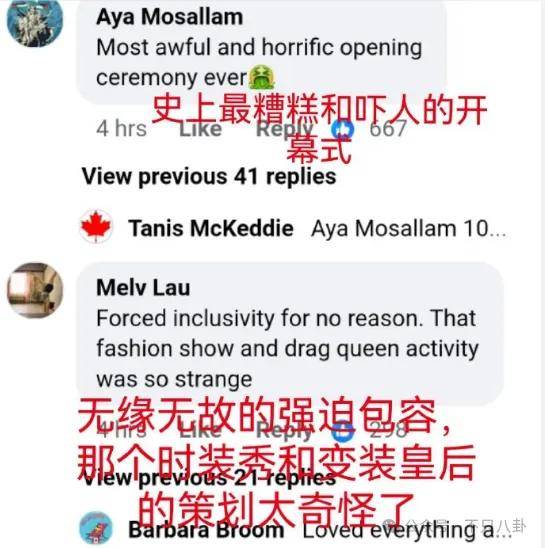Reply to Melv Lau's comment
The width and height of the screenshot is (545, 548).
click(284, 431)
